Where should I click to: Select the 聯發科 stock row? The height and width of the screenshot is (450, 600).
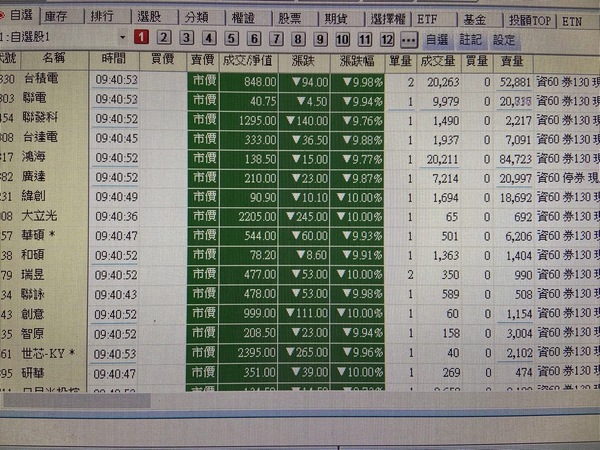[x=300, y=120]
